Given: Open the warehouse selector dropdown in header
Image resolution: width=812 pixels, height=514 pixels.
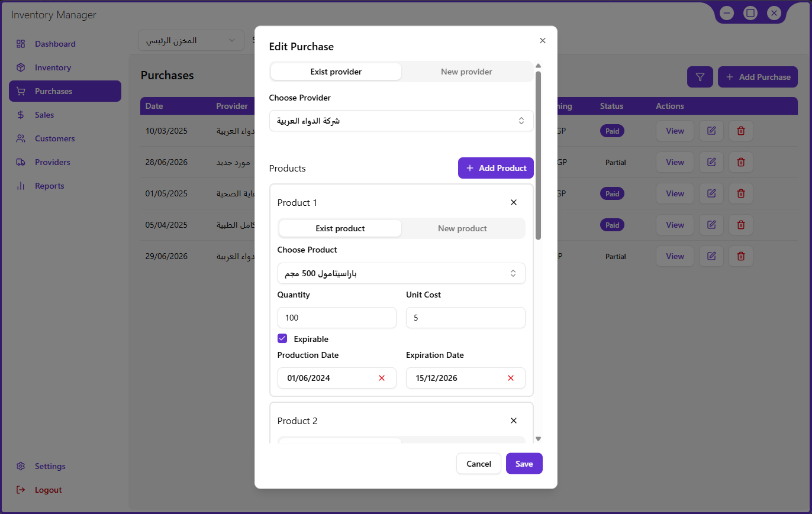Looking at the screenshot, I should [191, 41].
